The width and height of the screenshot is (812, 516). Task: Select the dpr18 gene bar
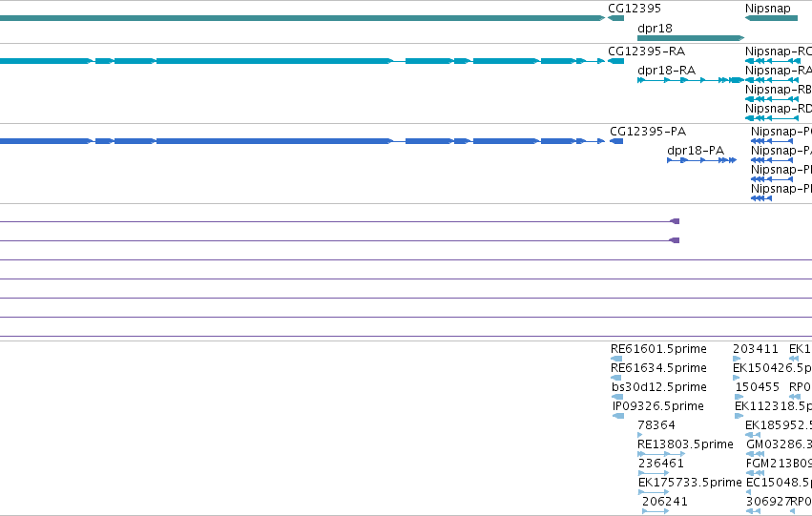[x=691, y=38]
